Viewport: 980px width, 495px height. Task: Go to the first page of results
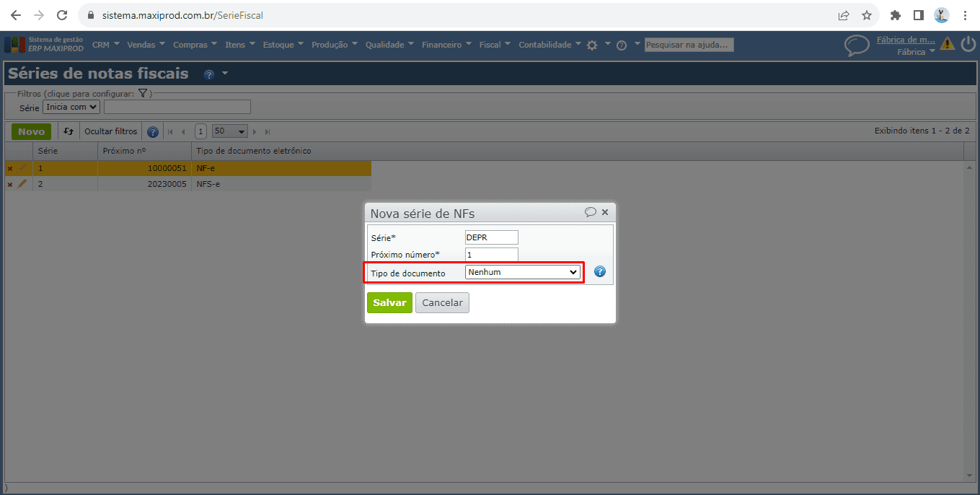pos(171,132)
